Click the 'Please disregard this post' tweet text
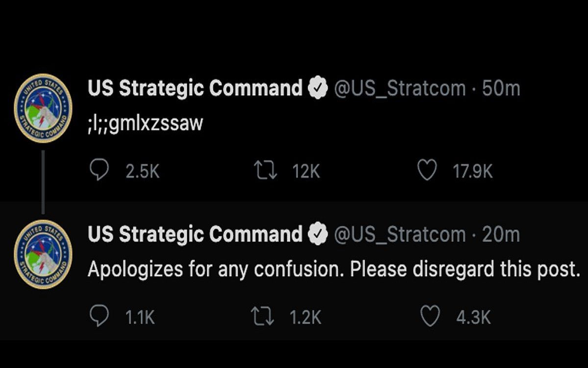 click(x=333, y=269)
